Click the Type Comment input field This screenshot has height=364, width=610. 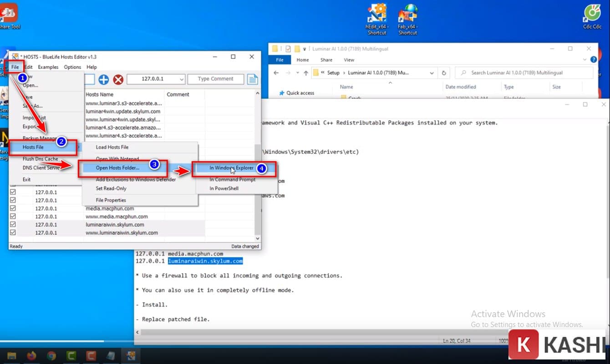[216, 79]
